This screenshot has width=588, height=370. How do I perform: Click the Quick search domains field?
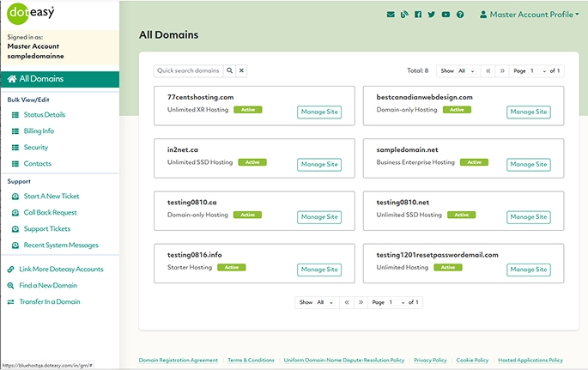point(188,70)
